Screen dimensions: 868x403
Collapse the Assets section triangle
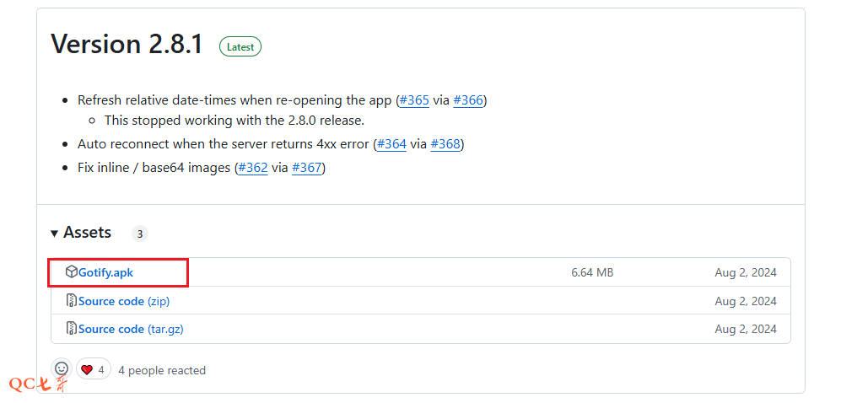[x=55, y=234]
